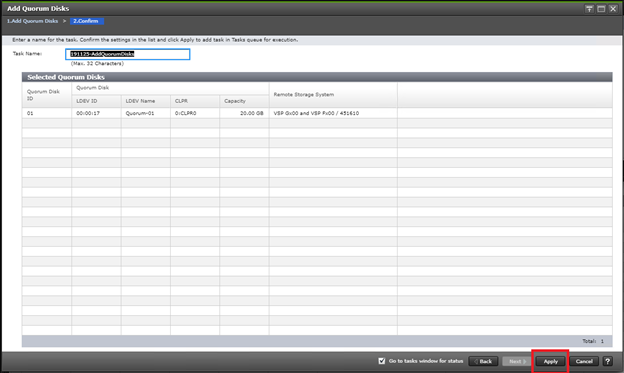Open the help question mark icon
The height and width of the screenshot is (373, 624).
tap(607, 361)
